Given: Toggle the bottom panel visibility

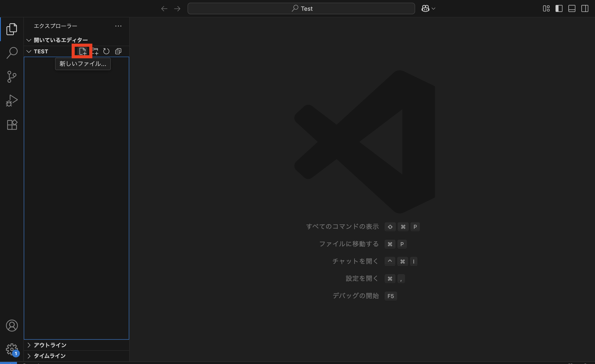Looking at the screenshot, I should pos(572,9).
